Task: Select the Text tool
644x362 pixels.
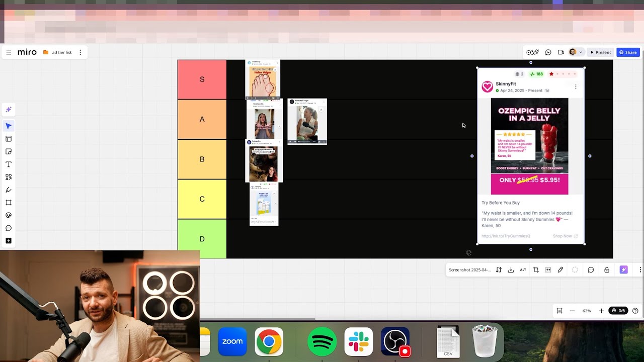Action: coord(9,164)
